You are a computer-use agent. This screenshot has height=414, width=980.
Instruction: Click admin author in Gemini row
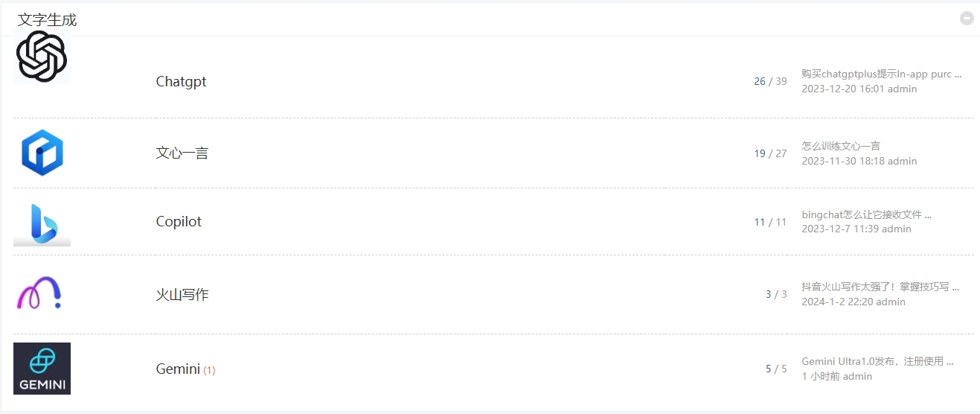857,377
